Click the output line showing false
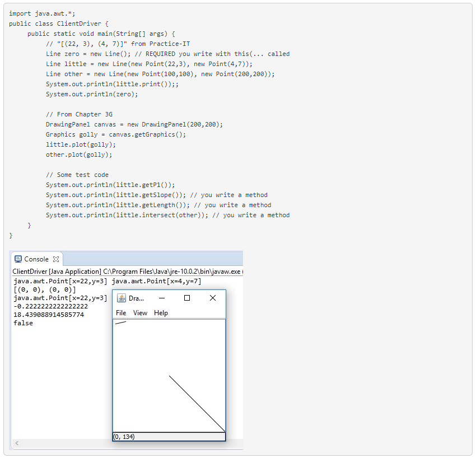 22,323
